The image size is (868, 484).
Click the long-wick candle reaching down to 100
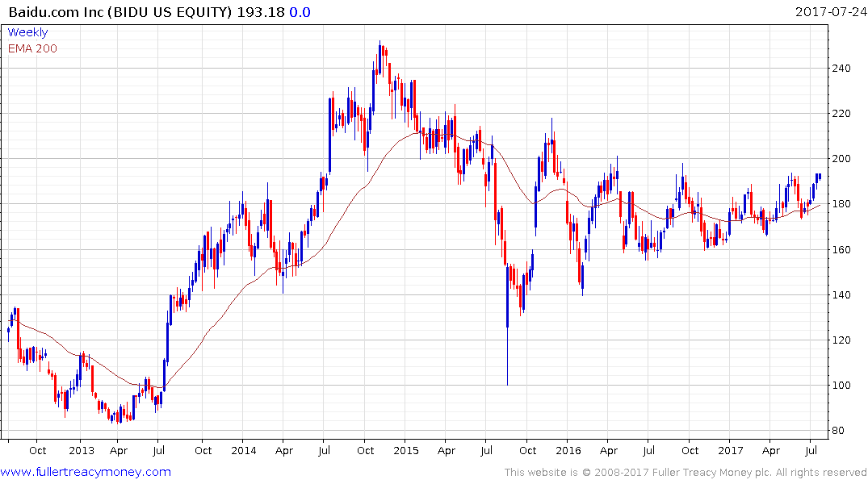click(x=507, y=325)
